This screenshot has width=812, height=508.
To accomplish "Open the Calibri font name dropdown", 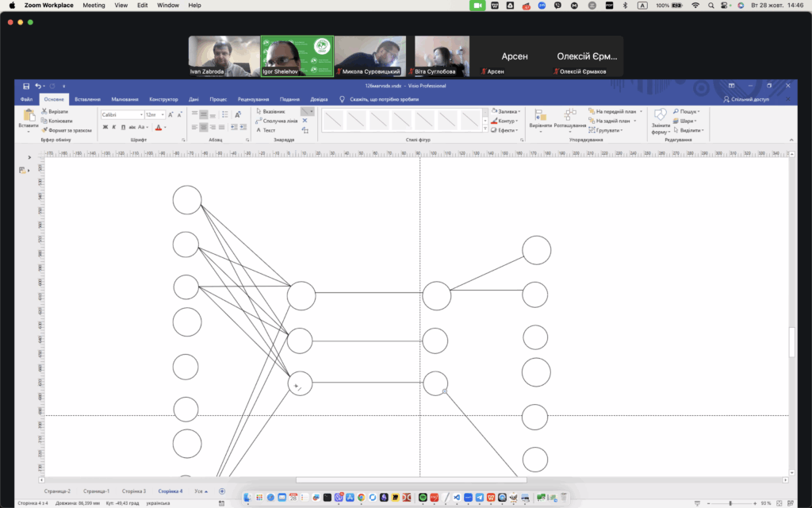I will tap(121, 115).
